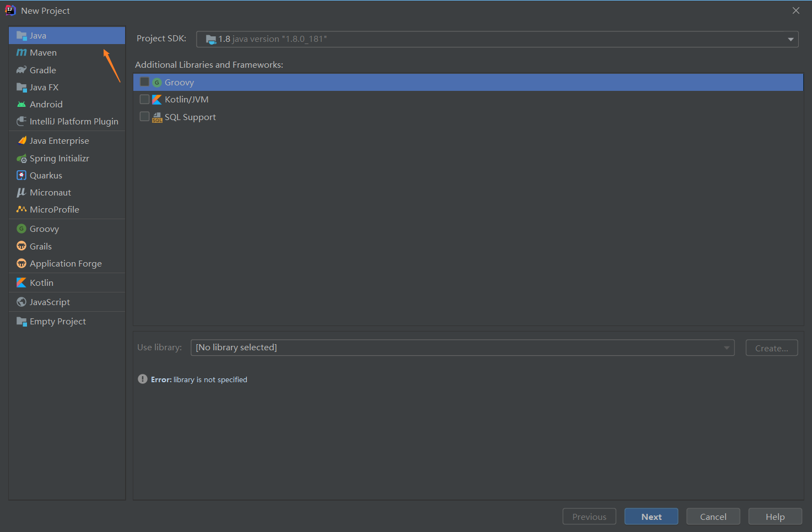The image size is (812, 532).
Task: Select Java in the project list
Action: point(67,36)
